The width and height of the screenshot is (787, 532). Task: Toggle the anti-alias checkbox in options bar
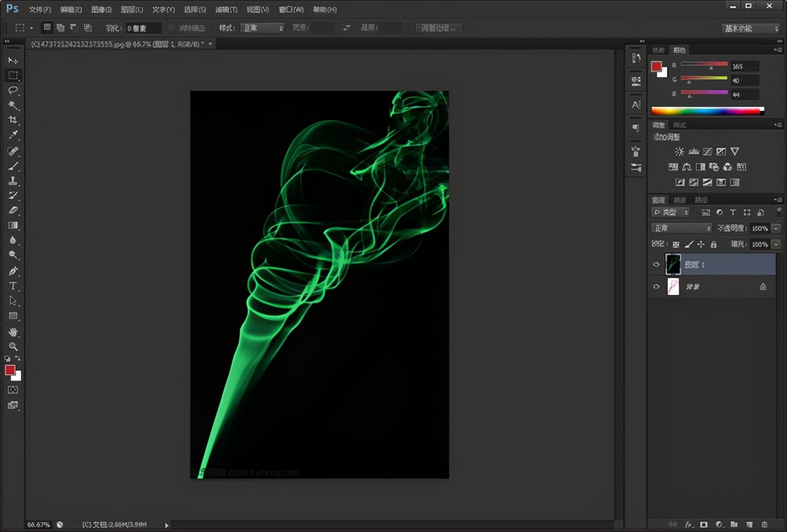(x=171, y=28)
